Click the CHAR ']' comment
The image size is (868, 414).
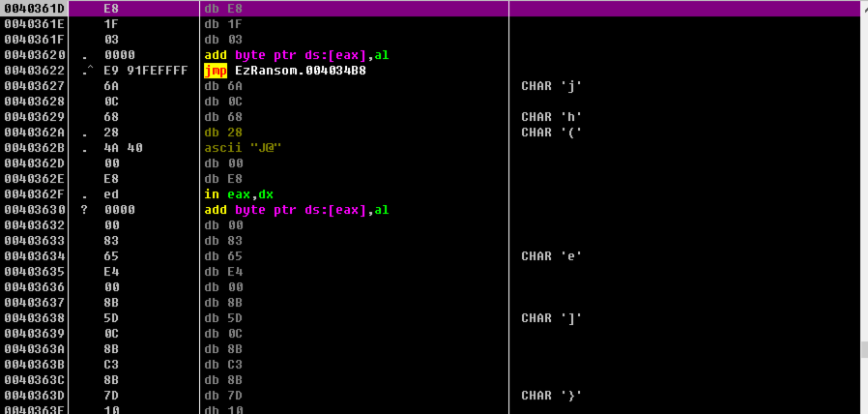click(551, 318)
